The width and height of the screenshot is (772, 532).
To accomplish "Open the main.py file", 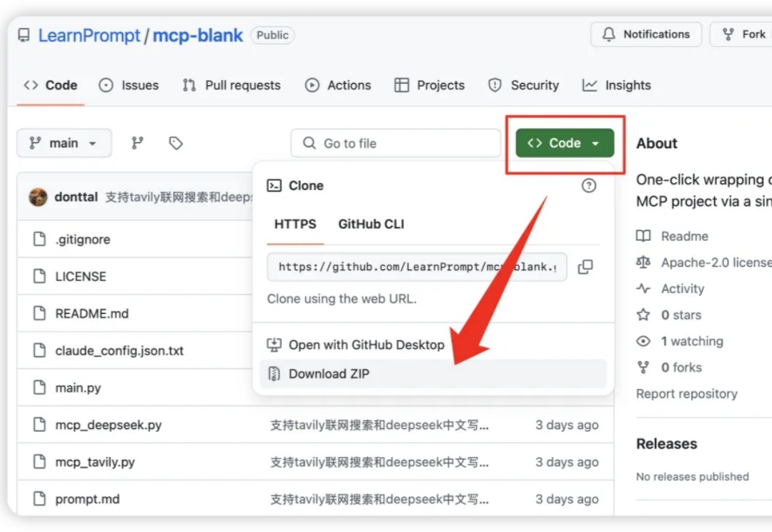I will tap(79, 388).
